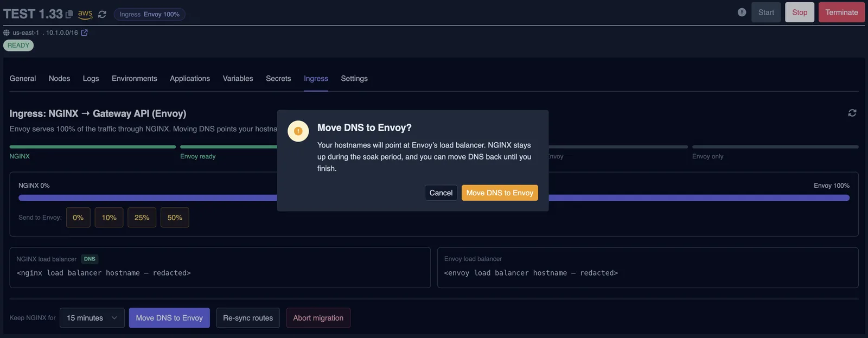Click the warning icon in the dialog
Screen dimensions: 868x338
(x=298, y=131)
